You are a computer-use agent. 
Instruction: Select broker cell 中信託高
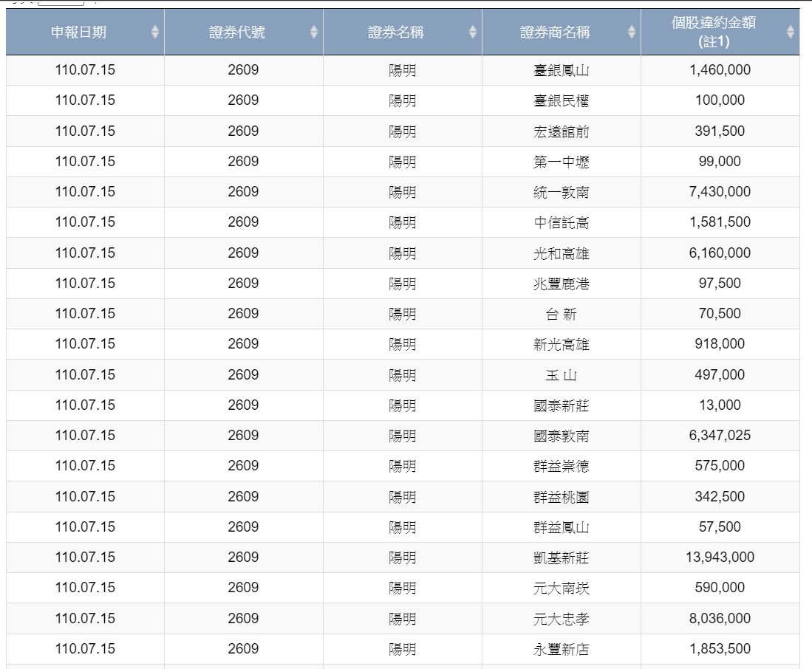click(562, 222)
